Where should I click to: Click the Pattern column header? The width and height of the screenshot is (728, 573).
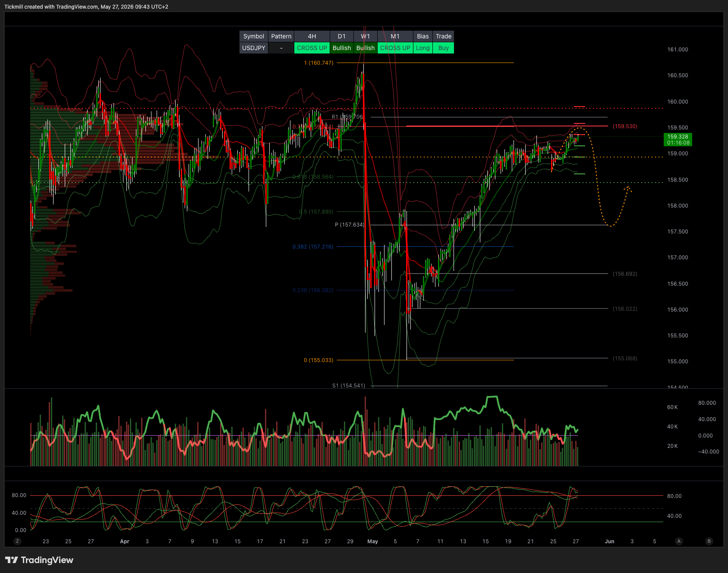281,36
